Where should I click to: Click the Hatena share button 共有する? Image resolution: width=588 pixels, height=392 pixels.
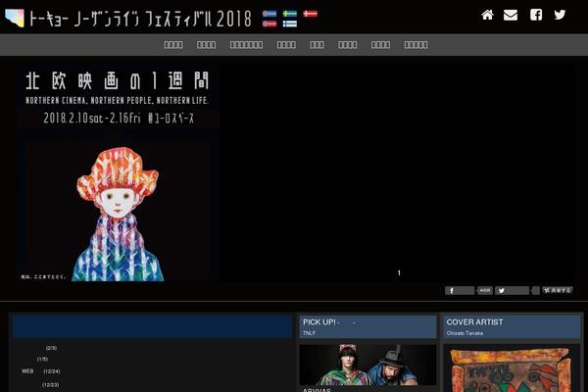coord(557,290)
